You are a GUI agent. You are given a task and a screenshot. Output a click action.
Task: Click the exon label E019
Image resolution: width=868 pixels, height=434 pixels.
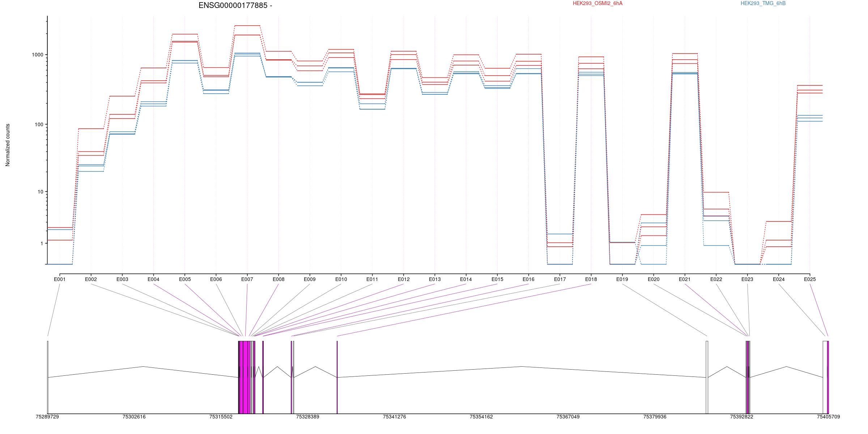point(622,279)
